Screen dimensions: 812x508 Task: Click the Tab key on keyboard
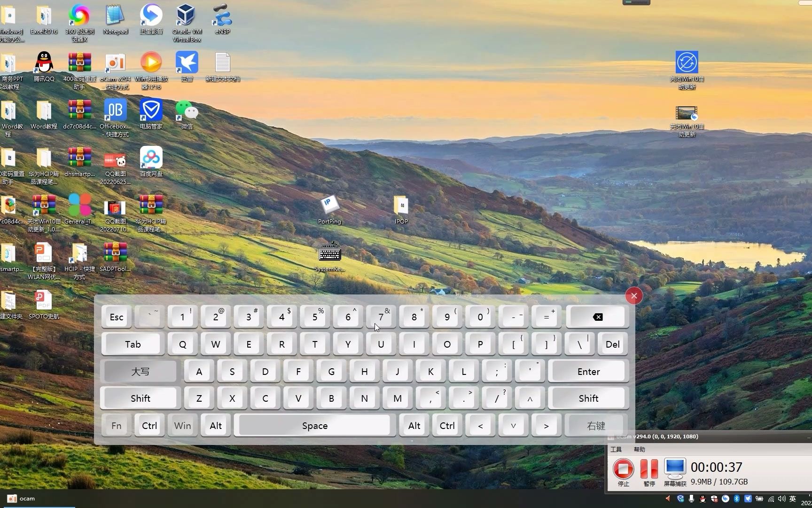[133, 344]
